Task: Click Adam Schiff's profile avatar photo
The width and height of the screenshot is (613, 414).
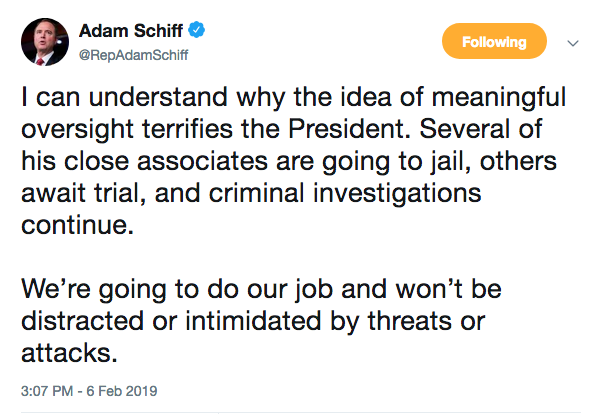Action: (45, 42)
